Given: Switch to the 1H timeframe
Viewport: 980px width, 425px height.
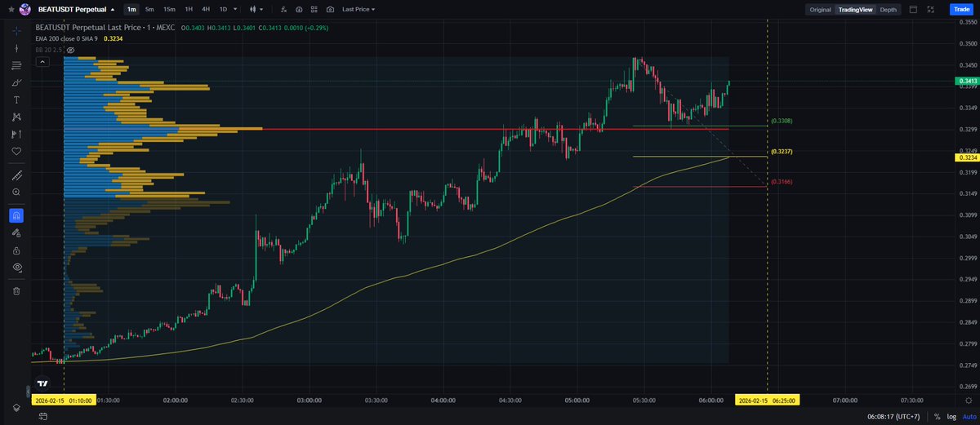Looking at the screenshot, I should click(189, 9).
